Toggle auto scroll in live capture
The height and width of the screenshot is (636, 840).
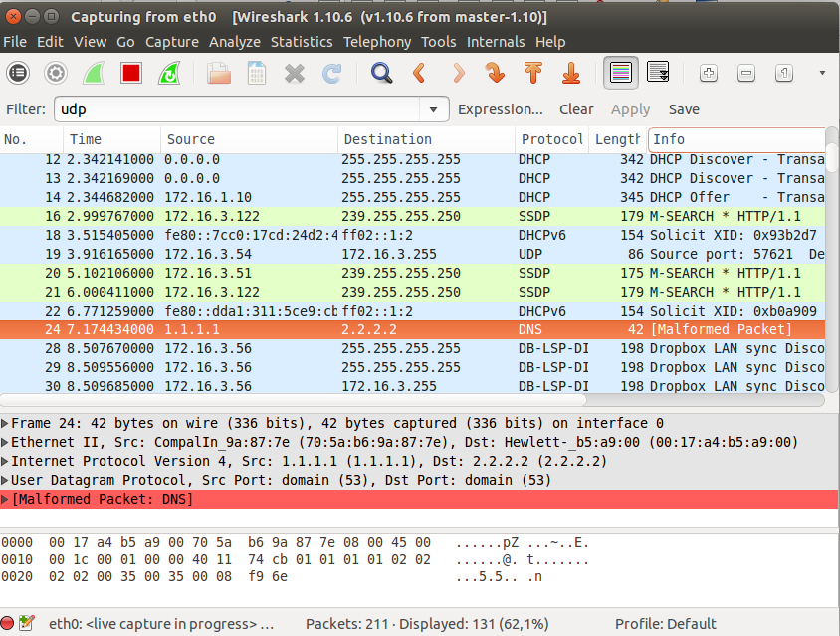[x=658, y=73]
